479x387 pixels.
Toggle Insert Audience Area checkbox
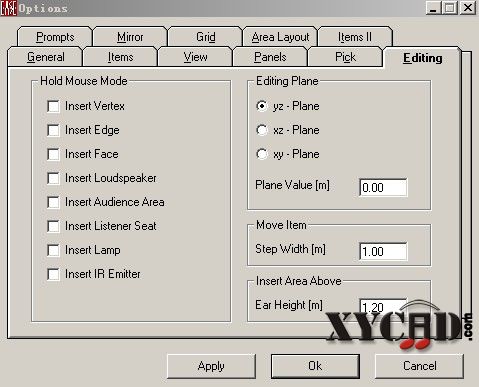pyautogui.click(x=53, y=202)
